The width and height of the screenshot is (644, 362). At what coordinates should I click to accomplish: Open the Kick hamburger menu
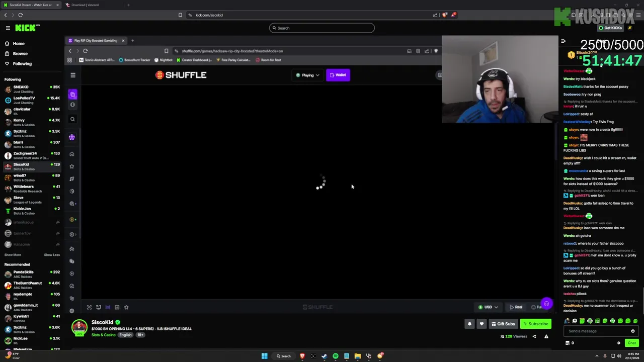(x=8, y=28)
